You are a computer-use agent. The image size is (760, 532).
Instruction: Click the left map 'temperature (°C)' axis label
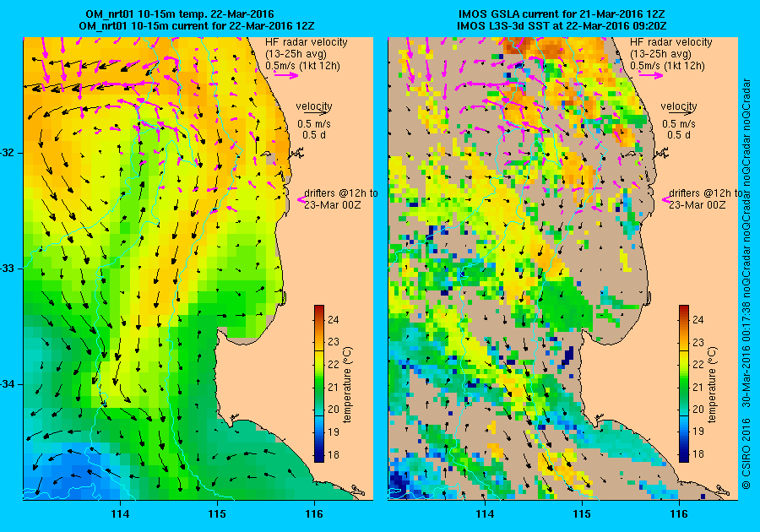[x=348, y=385]
